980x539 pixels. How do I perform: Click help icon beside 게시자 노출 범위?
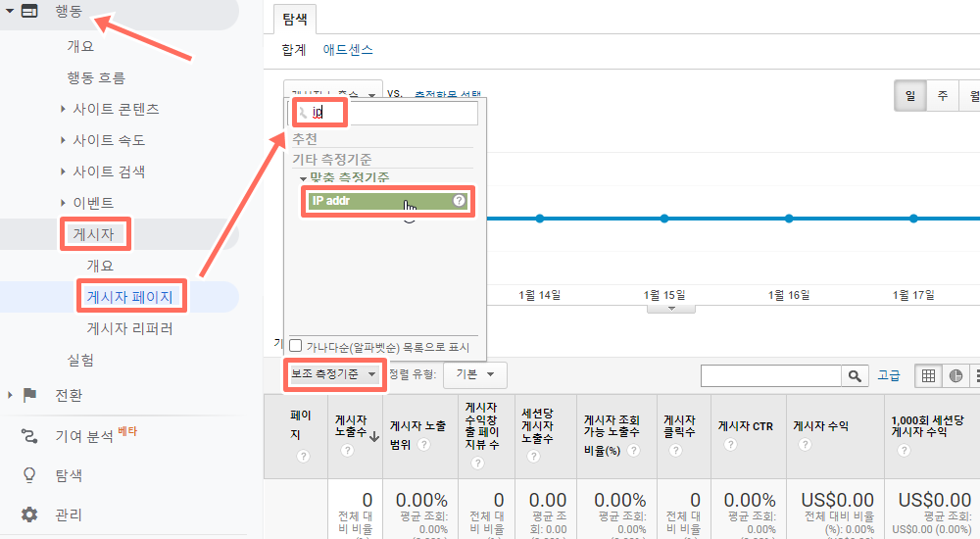(x=423, y=445)
